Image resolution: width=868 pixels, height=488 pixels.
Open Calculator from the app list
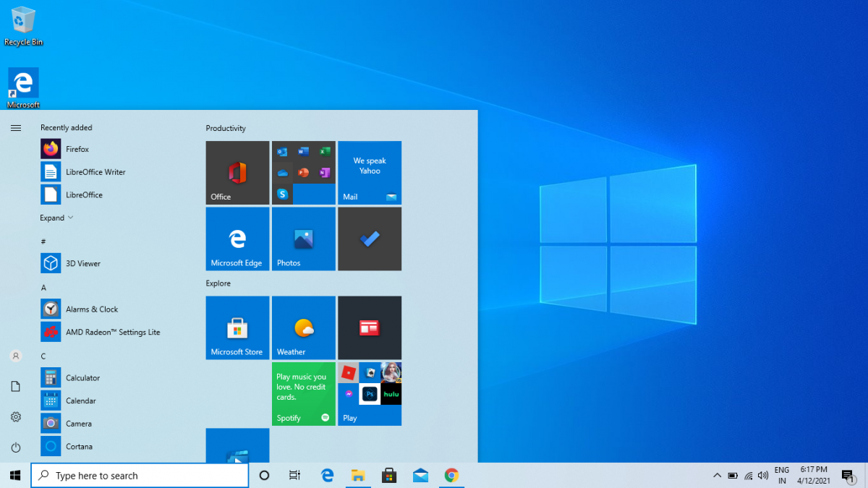82,377
